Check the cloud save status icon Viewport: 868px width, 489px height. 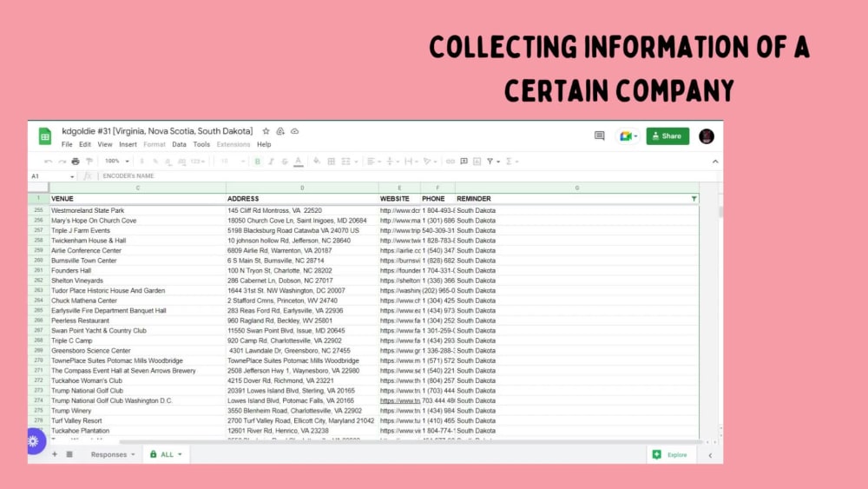[x=294, y=131]
